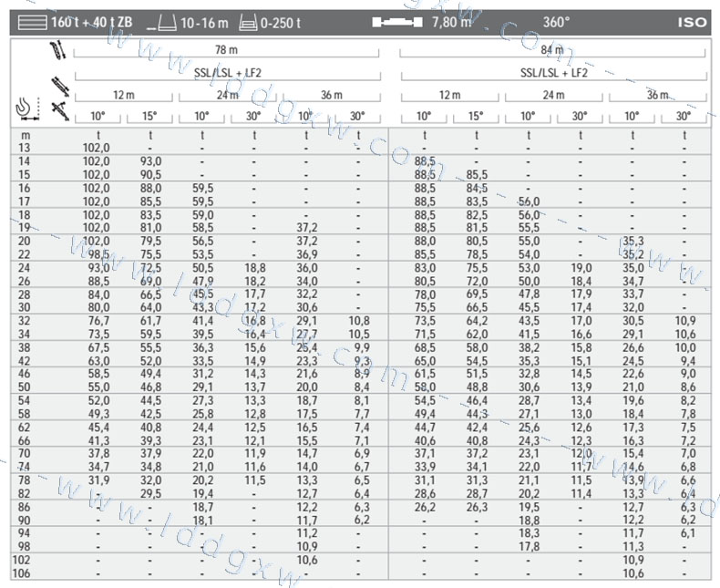
Task: Click the suspended ballast icon beside 0-250 t
Action: [x=248, y=23]
